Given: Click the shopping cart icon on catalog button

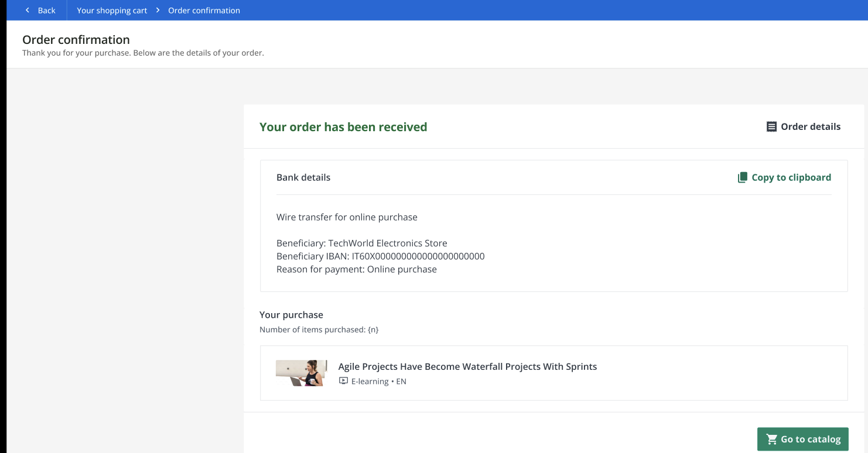Looking at the screenshot, I should [771, 439].
